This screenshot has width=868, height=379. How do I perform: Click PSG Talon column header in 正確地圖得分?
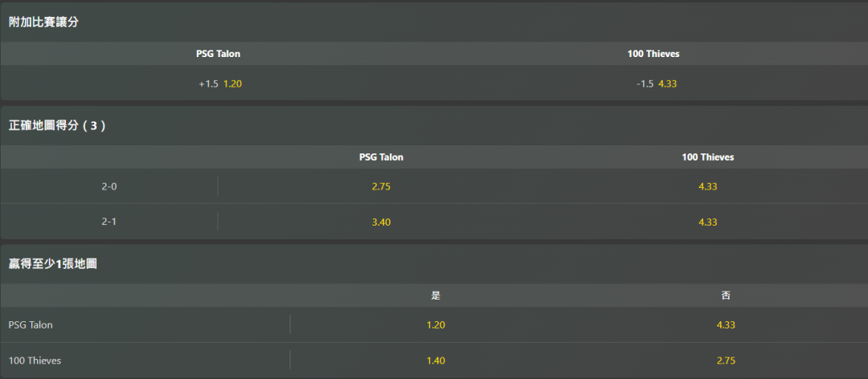pos(381,157)
